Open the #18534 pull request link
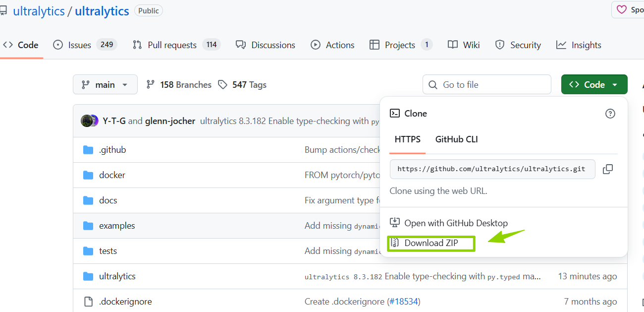Image resolution: width=644 pixels, height=312 pixels. click(403, 302)
